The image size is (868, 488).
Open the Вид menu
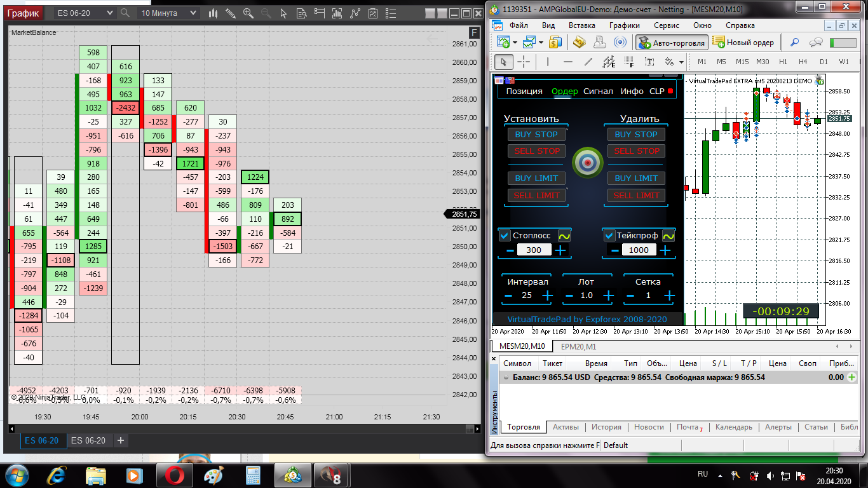(x=548, y=25)
